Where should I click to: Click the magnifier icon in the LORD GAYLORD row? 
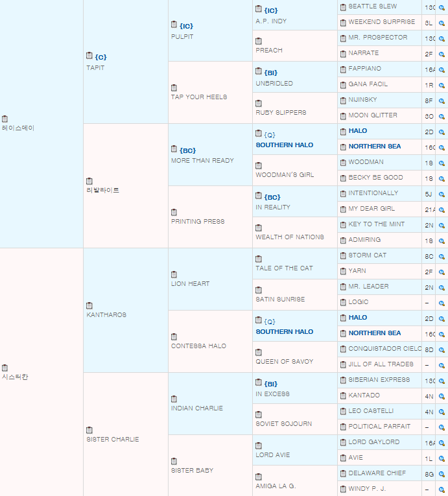pyautogui.click(x=442, y=443)
